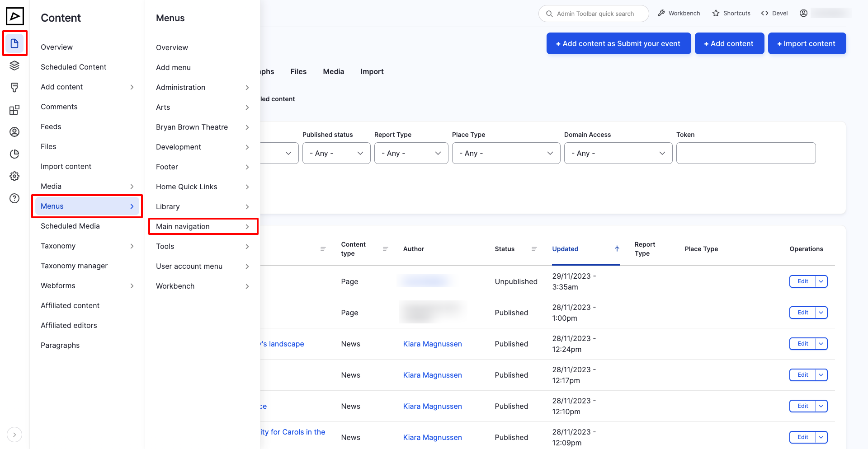This screenshot has height=449, width=868.
Task: Open the Report Type dropdown
Action: [411, 153]
